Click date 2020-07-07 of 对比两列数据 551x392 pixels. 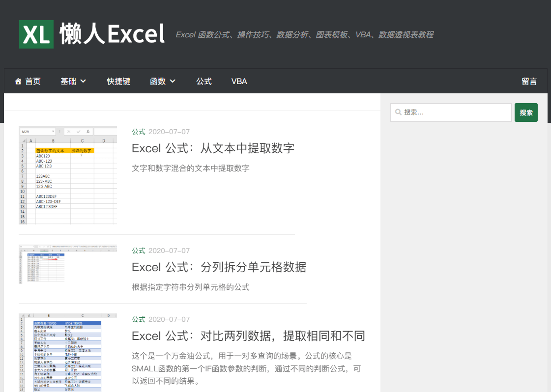169,319
